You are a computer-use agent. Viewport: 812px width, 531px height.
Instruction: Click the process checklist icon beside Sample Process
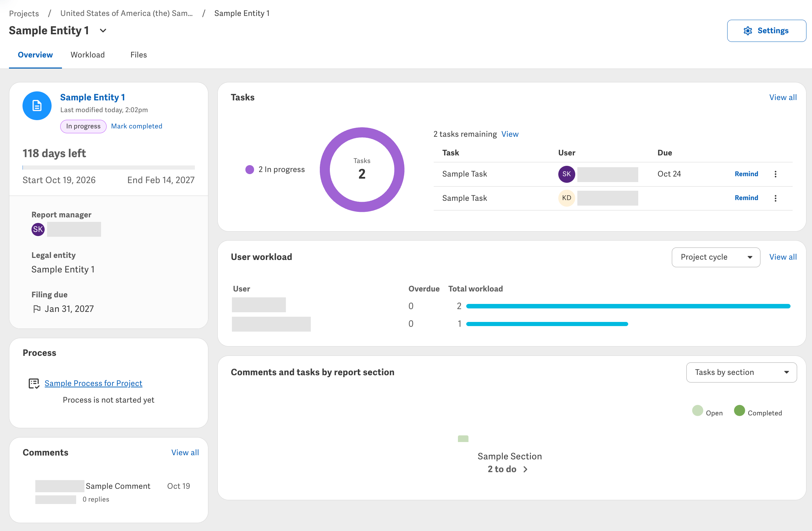pyautogui.click(x=34, y=384)
